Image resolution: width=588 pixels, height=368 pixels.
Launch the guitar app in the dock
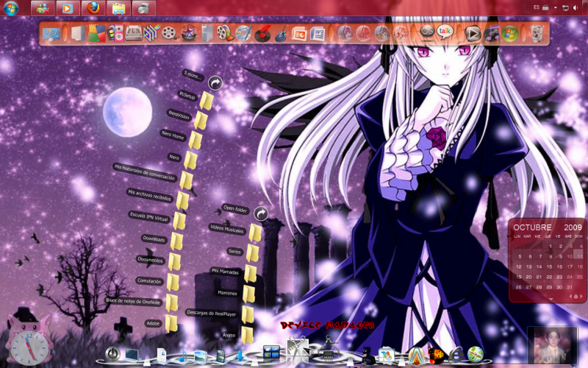[x=281, y=34]
